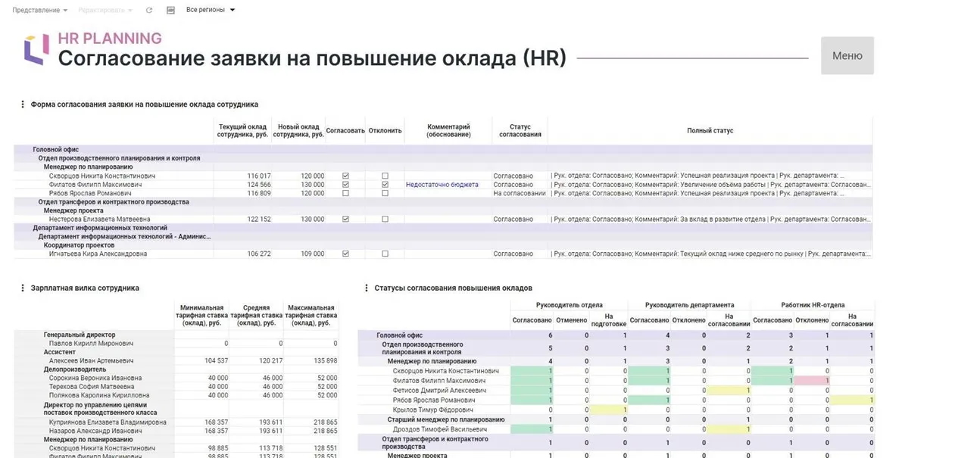This screenshot has height=458, width=980.
Task: Select Сорокина Вероника Ивановна row
Action: click(x=176, y=378)
